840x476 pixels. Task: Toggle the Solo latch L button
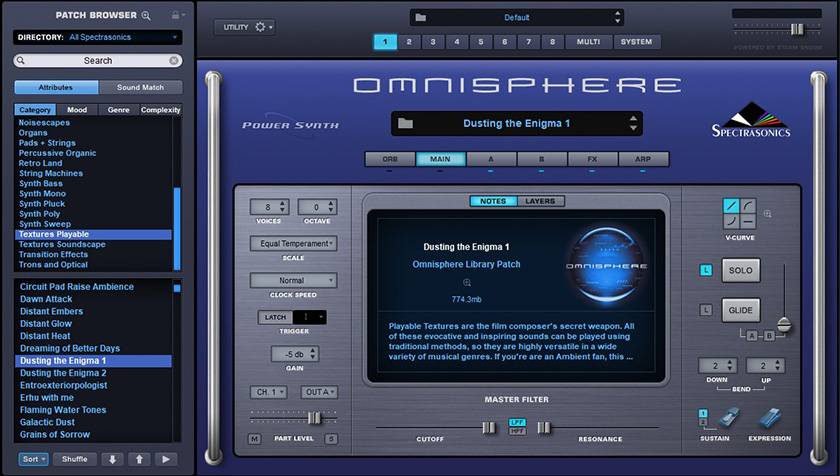click(706, 270)
